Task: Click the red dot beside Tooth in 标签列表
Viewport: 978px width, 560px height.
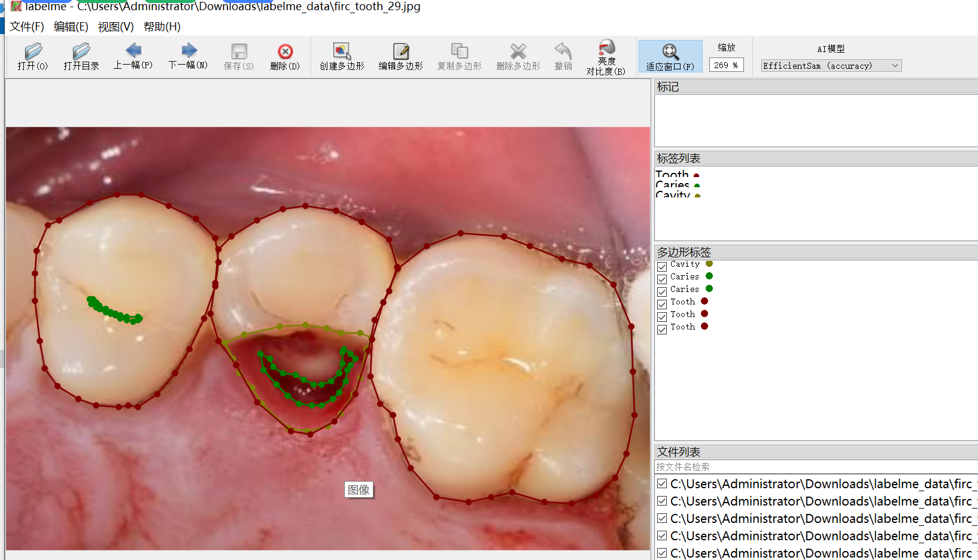Action: click(x=696, y=176)
